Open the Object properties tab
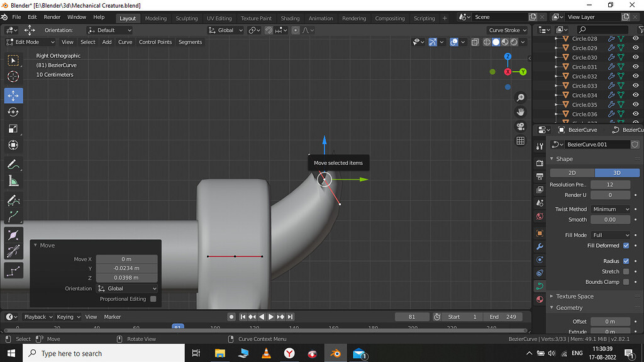Screen dimensions: 644x362 pos(540,233)
